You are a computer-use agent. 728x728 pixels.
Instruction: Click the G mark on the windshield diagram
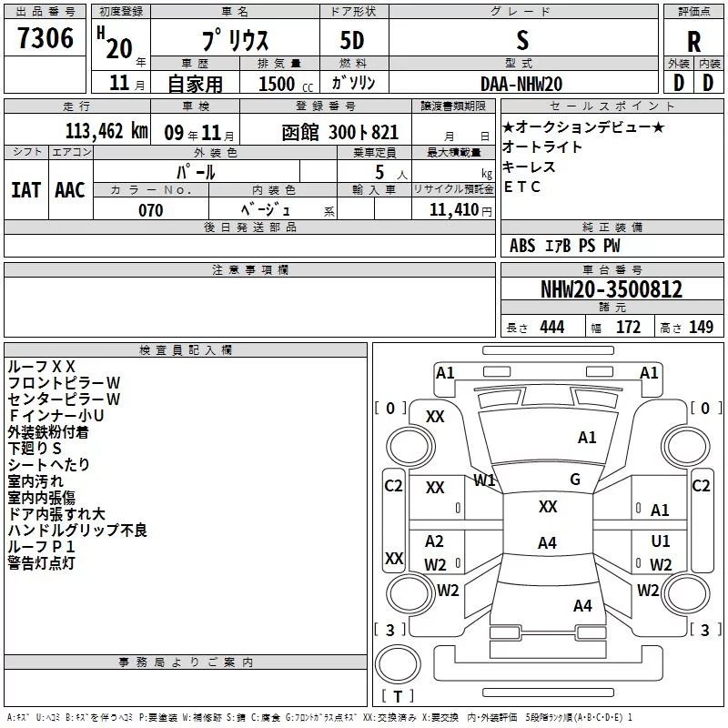[575, 480]
